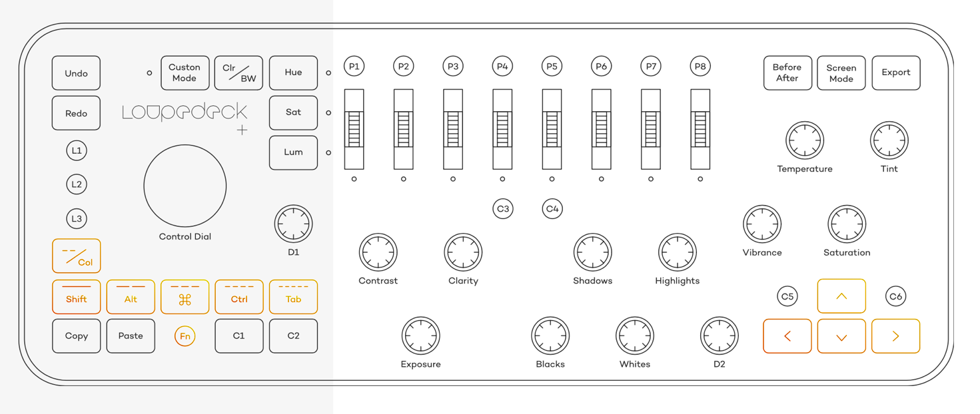Image resolution: width=980 pixels, height=414 pixels.
Task: Click the downward arrow key
Action: click(841, 336)
